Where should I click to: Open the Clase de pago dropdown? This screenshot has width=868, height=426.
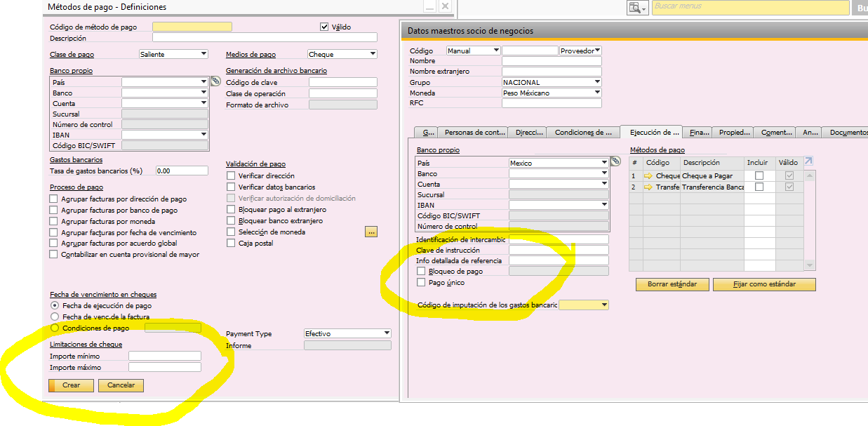(x=203, y=54)
